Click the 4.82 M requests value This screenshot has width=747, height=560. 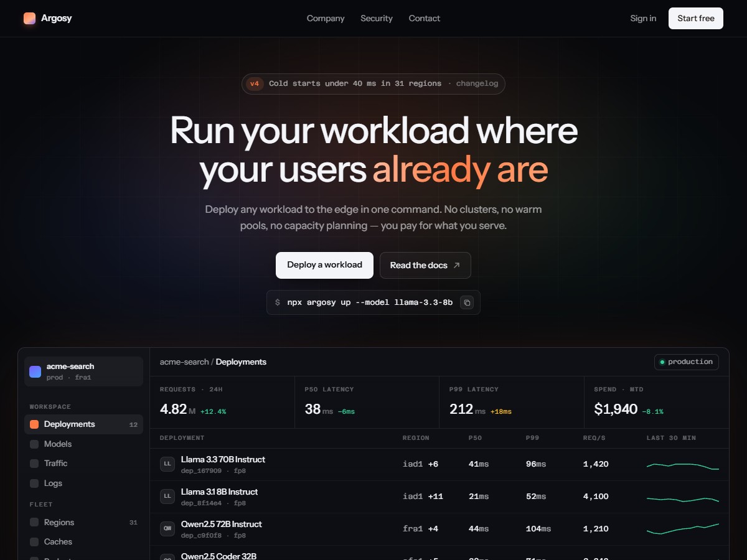[x=178, y=409]
